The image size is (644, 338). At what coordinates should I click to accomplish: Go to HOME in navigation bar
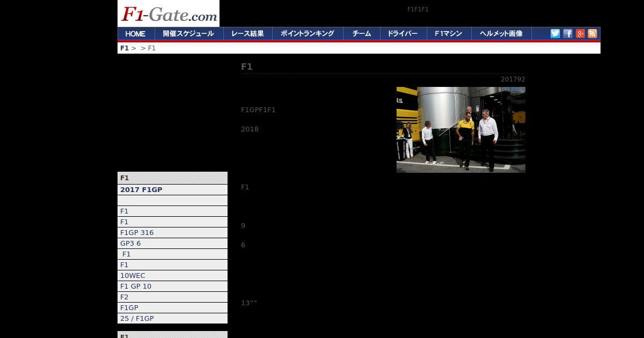(136, 34)
